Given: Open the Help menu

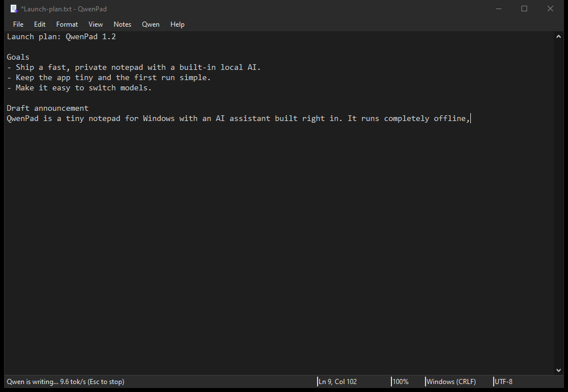Looking at the screenshot, I should [177, 24].
